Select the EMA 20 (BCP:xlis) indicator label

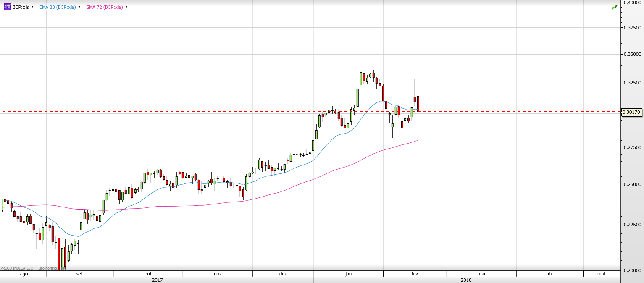(58, 7)
